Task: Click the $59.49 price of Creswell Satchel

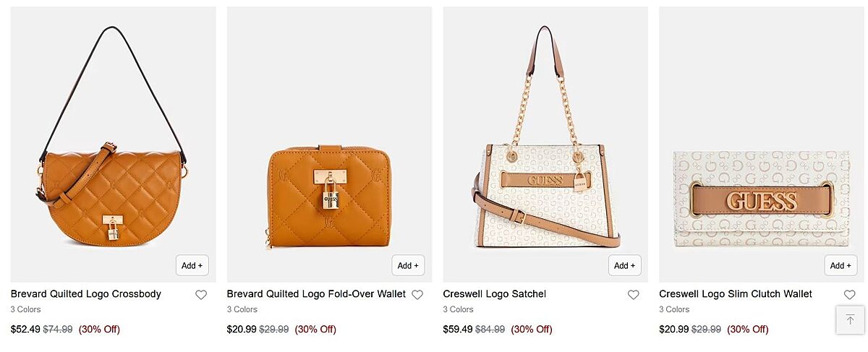Action: [x=458, y=330]
